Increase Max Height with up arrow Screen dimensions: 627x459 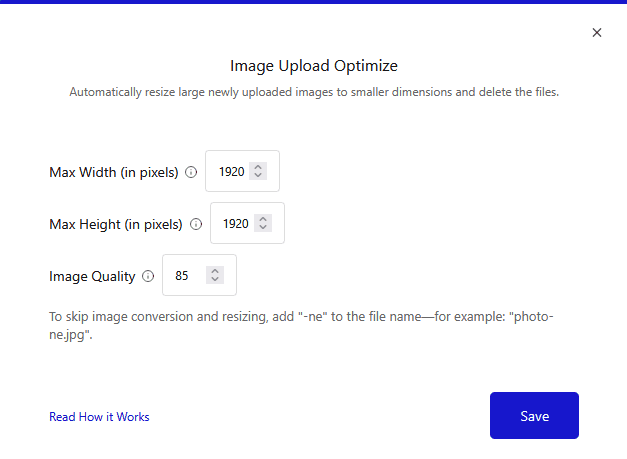tap(263, 219)
